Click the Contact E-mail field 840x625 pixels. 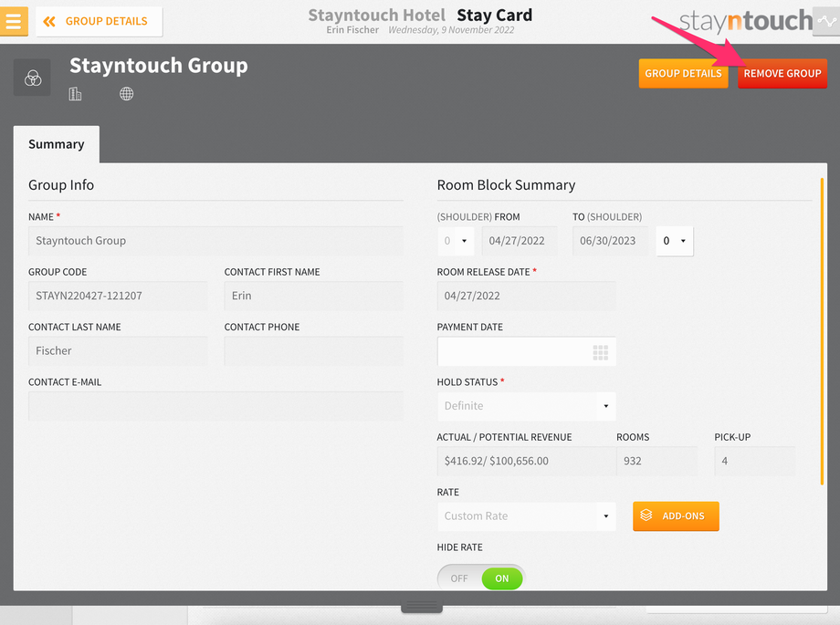tap(215, 406)
